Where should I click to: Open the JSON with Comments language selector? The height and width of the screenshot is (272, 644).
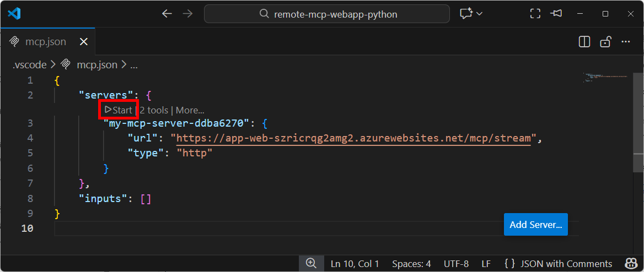tap(558, 264)
